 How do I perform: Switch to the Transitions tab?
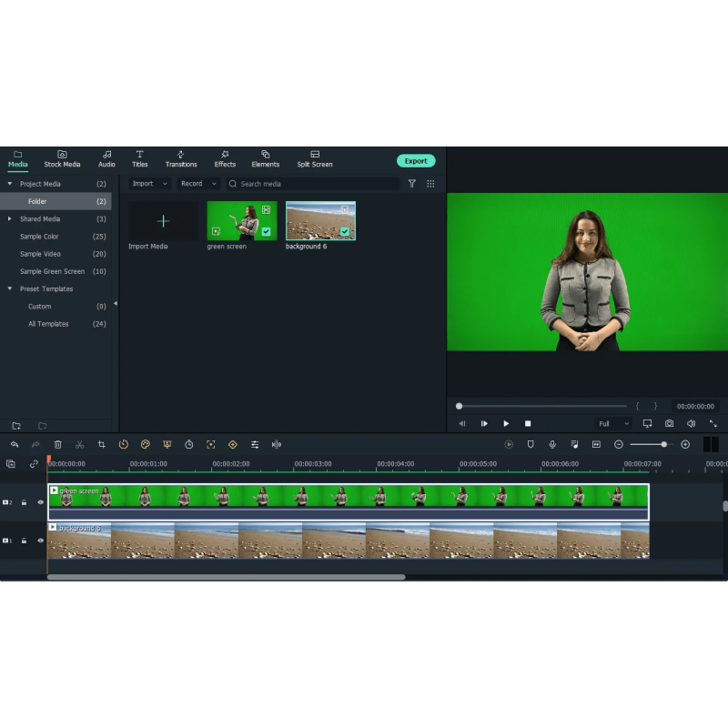click(181, 159)
